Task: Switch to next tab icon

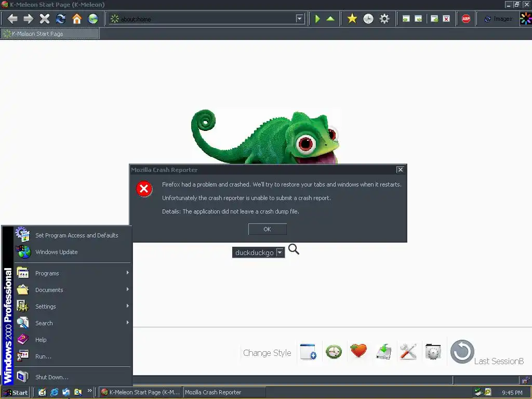Action: coord(419,19)
